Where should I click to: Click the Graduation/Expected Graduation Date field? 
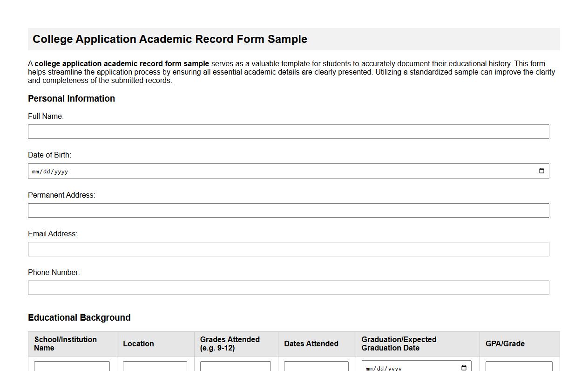410,368
